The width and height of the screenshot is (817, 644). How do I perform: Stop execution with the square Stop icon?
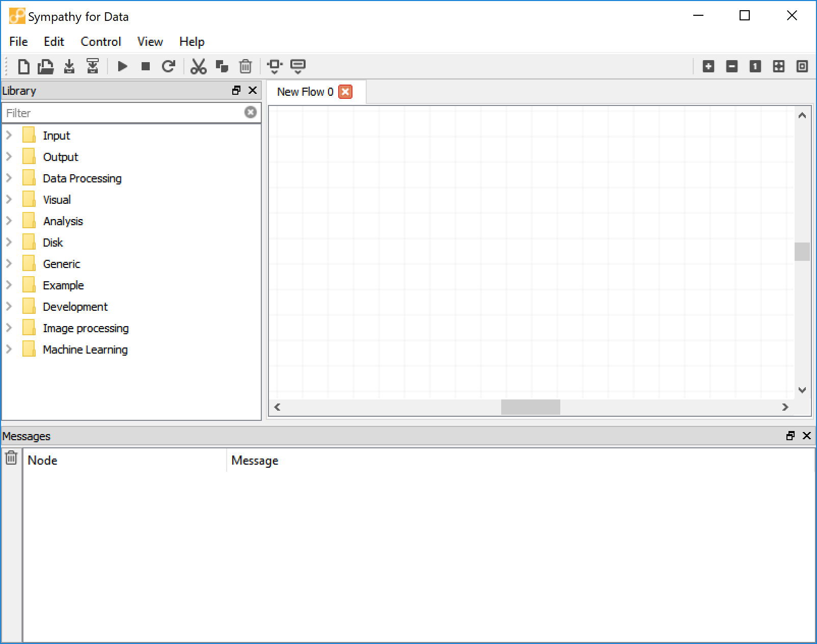[x=146, y=66]
